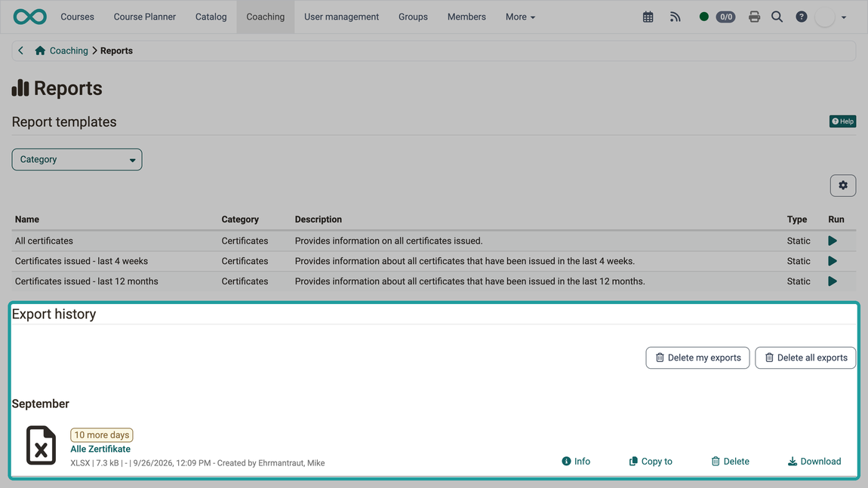Open the Course Planner menu
This screenshot has width=868, height=488.
coord(144,17)
